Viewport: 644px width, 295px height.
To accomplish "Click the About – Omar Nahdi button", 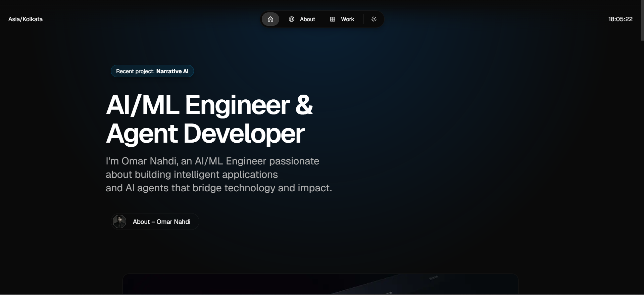I will click(155, 222).
